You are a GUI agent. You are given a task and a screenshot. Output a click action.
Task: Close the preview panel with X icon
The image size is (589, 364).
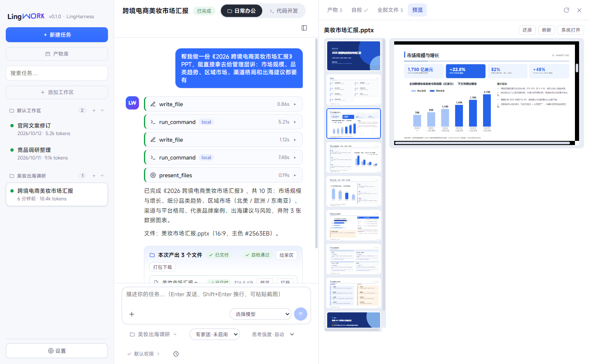point(579,10)
